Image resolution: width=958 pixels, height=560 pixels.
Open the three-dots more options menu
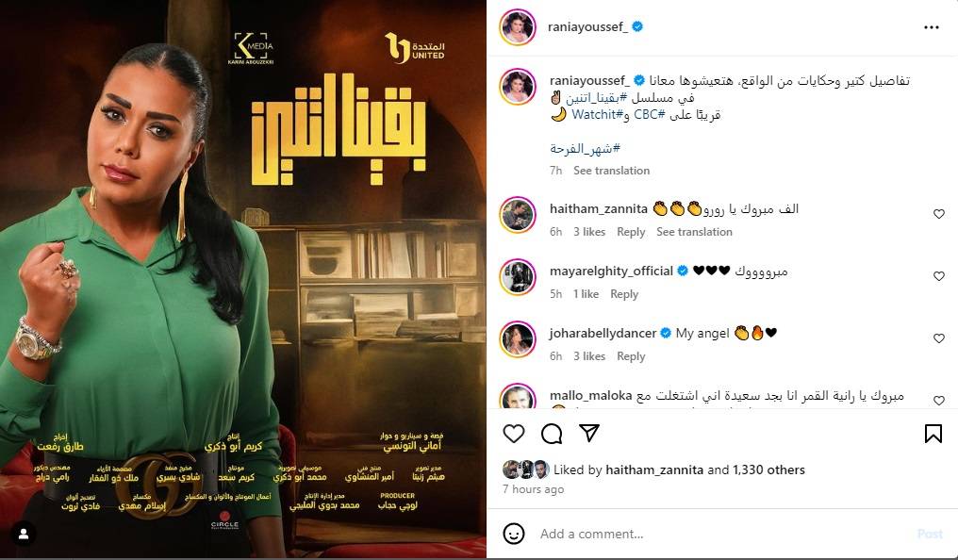tap(931, 27)
